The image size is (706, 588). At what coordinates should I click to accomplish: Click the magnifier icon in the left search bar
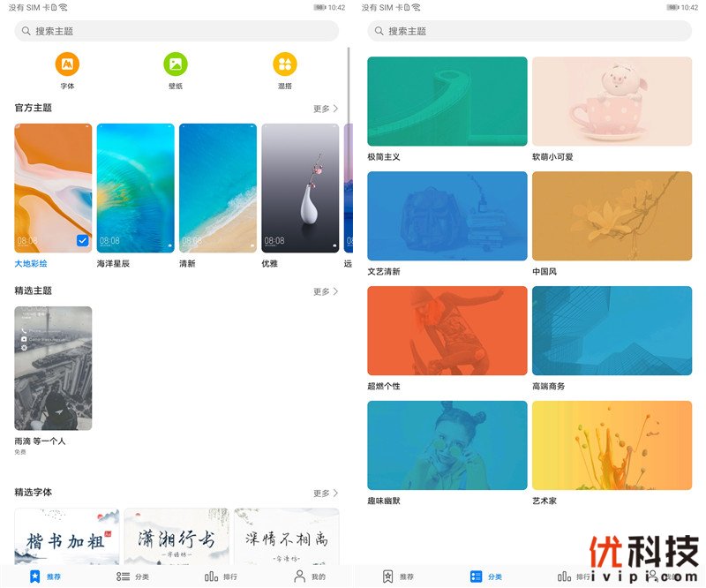tap(25, 31)
